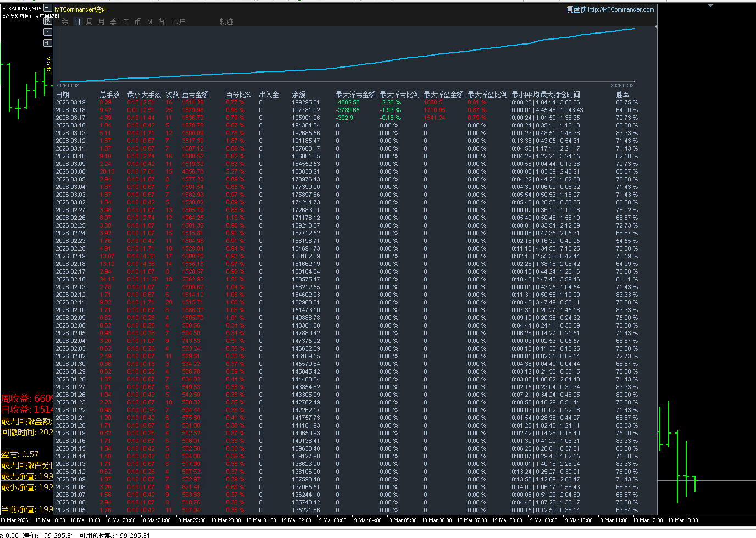Open the 备 notes tab
The image size is (756, 538).
point(162,21)
